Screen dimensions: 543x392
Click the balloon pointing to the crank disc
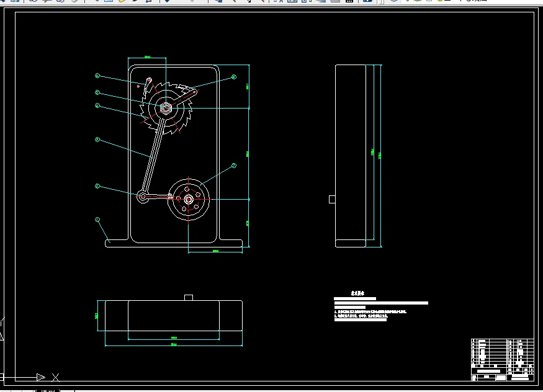[234, 166]
